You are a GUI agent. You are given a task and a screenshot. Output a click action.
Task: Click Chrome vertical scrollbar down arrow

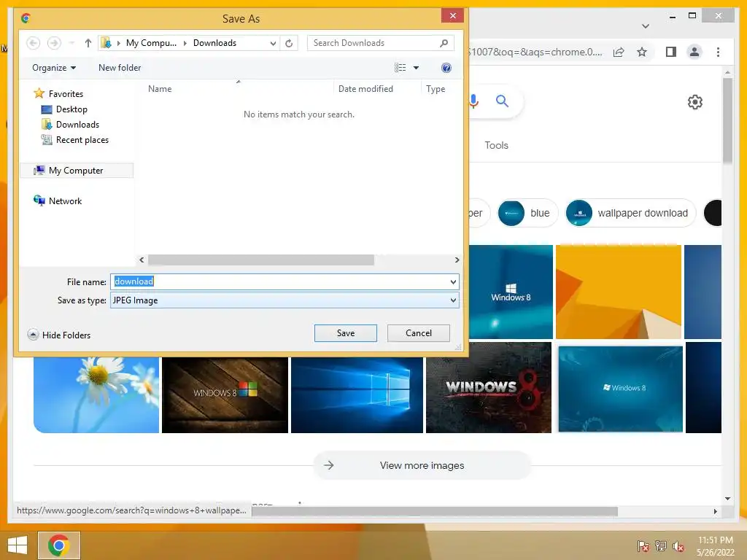click(727, 499)
